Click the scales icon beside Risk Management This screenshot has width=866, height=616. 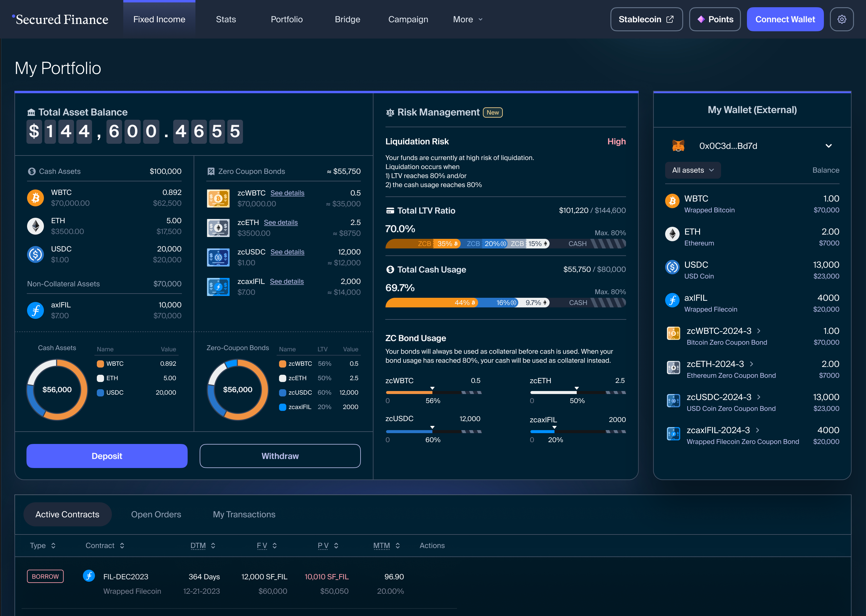coord(390,113)
